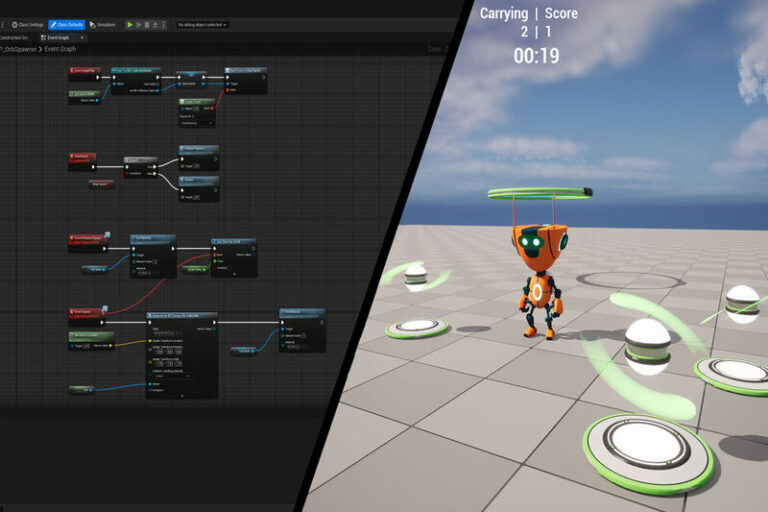Click the Event BeginPlay node header icon
This screenshot has height=512, width=768.
pos(73,71)
